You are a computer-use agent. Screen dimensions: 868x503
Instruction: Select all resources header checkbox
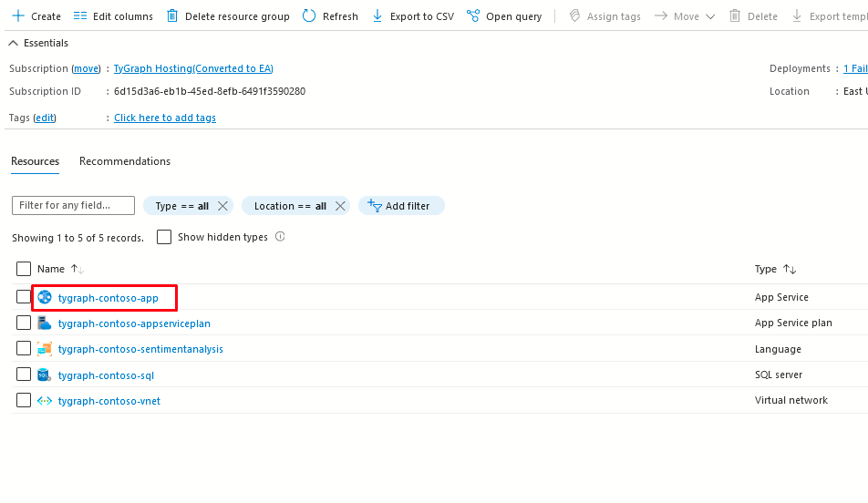point(24,269)
